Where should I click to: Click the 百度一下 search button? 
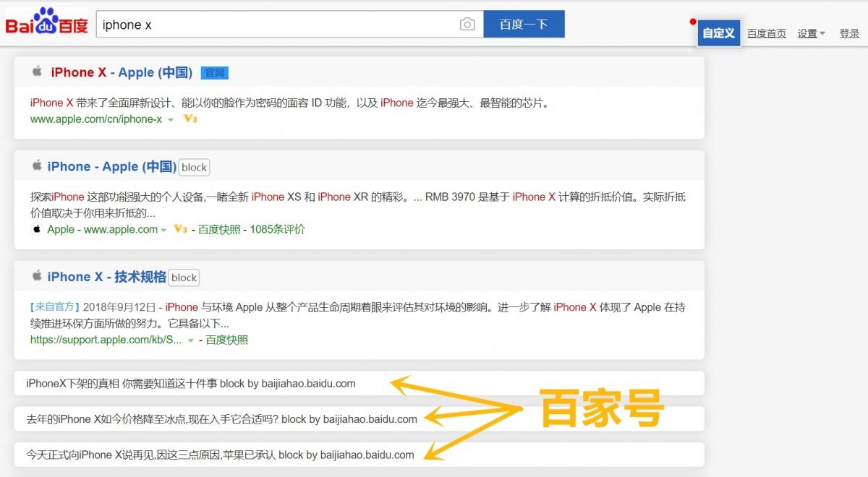pos(524,24)
